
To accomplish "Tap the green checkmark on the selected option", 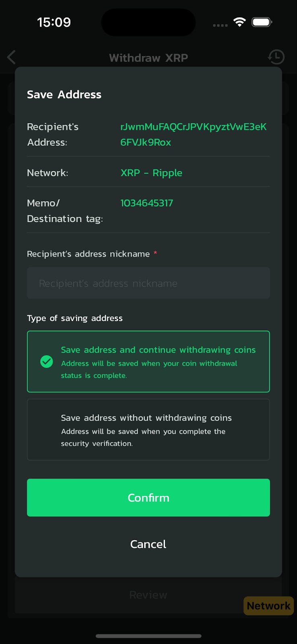I will click(x=46, y=361).
